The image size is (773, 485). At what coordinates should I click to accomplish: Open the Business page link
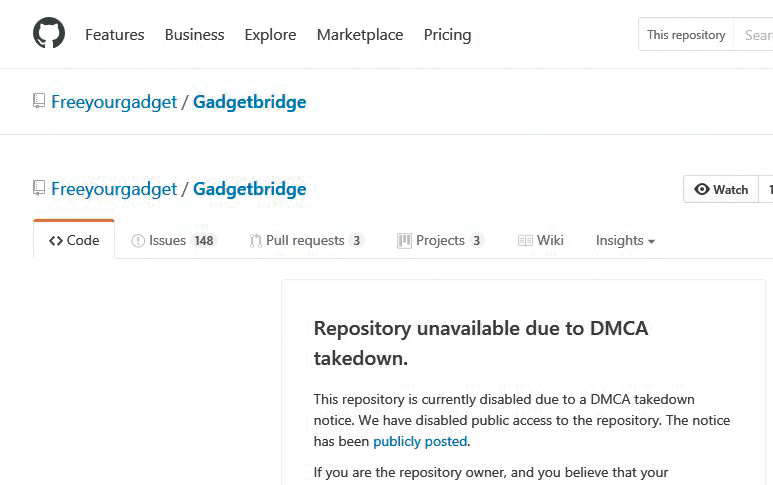194,35
